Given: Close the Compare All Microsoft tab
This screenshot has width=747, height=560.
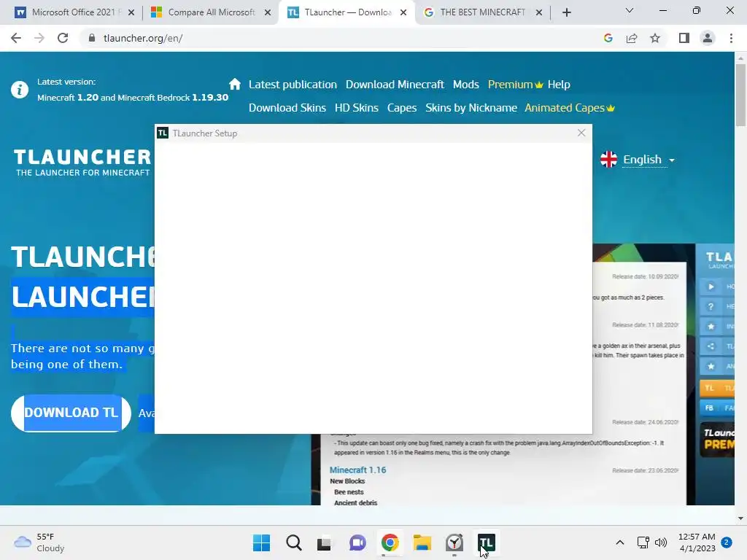Looking at the screenshot, I should click(x=268, y=12).
